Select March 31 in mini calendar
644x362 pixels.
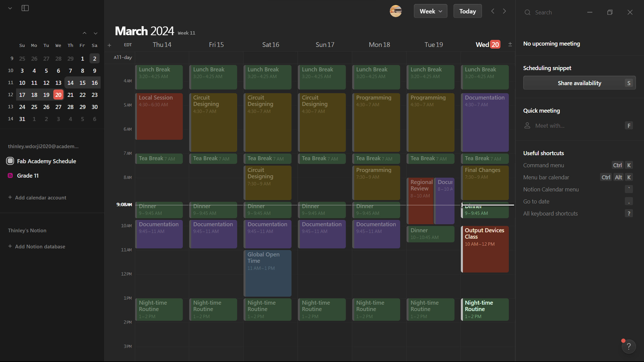tap(22, 119)
